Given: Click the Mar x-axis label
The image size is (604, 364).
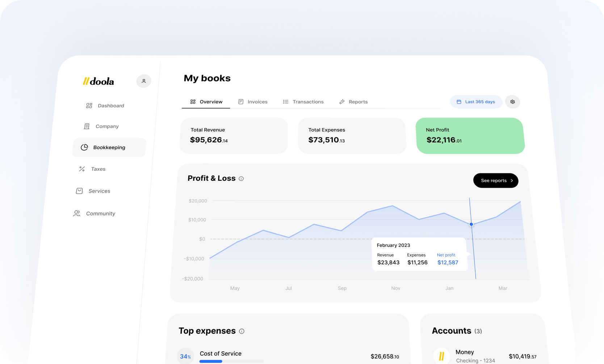Looking at the screenshot, I should tap(503, 288).
